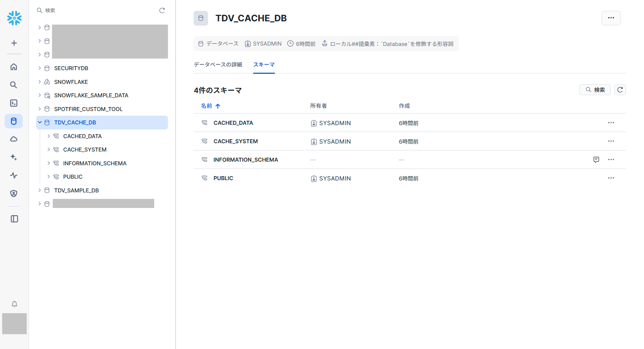Open the Data Products cloud icon
Screen dimensions: 644x349
14,139
